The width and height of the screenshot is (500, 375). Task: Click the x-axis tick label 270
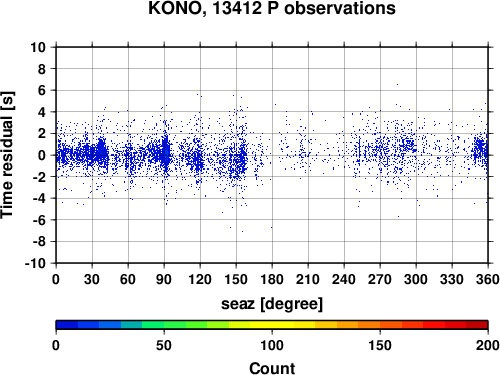tap(380, 279)
